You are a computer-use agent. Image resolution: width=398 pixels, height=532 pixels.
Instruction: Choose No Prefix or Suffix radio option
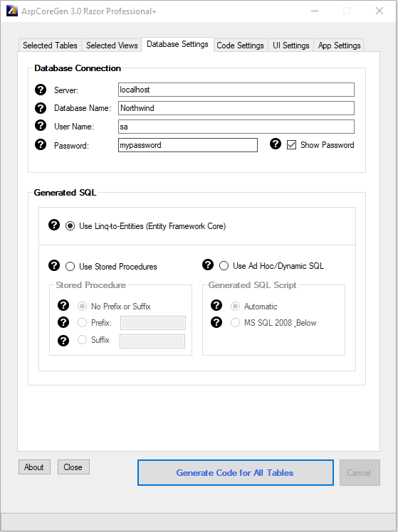(x=82, y=307)
